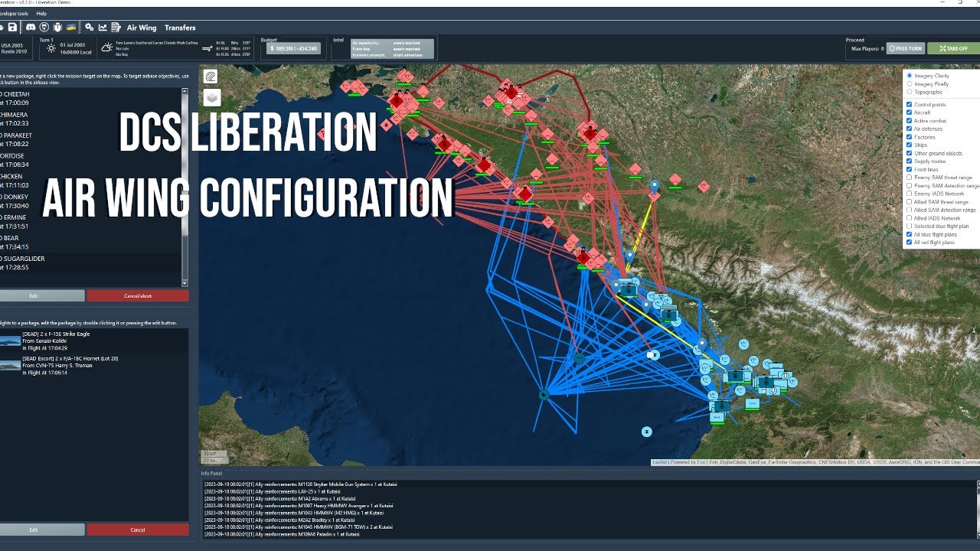Open the Discord link icon
This screenshot has height=551, width=980.
pos(31,28)
